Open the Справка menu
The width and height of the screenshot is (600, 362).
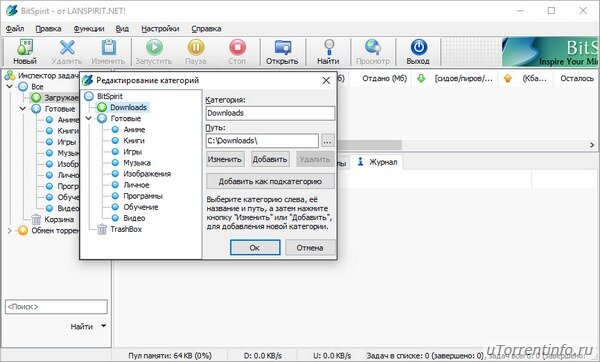pos(206,29)
